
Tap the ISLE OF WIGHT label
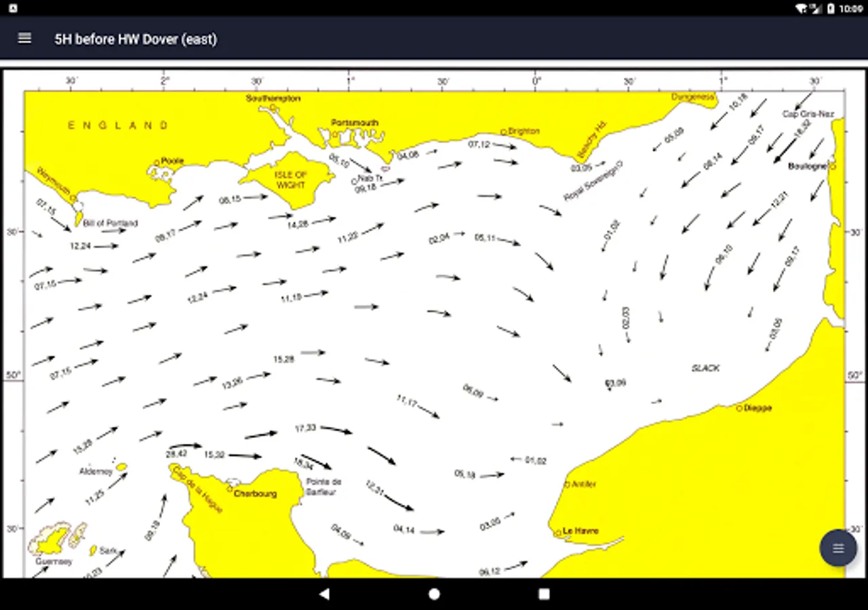(x=291, y=180)
